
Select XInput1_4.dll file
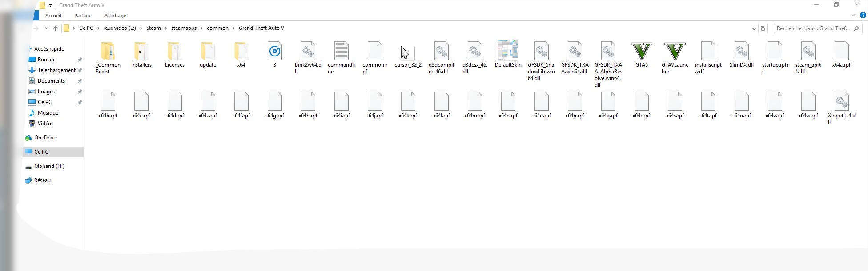point(842,109)
